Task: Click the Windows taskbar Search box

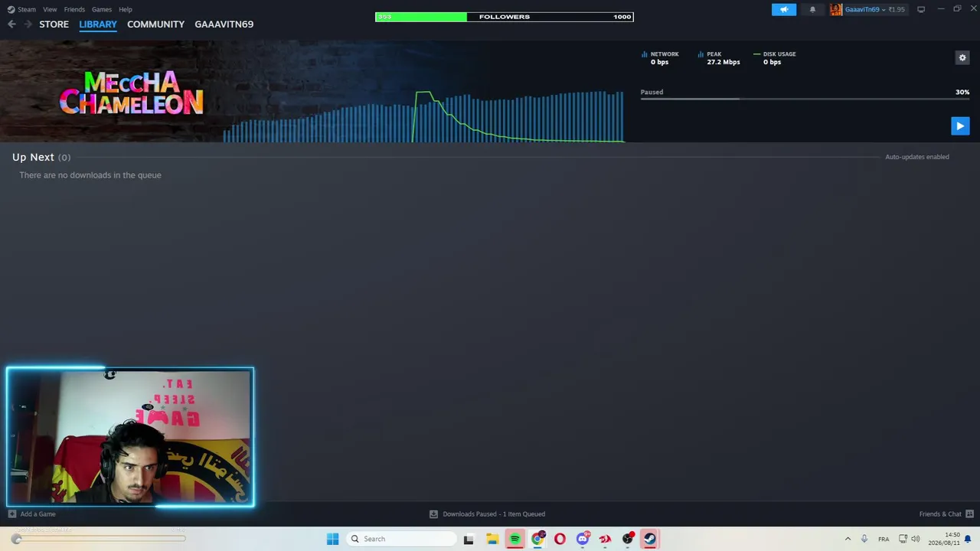Action: tap(401, 539)
